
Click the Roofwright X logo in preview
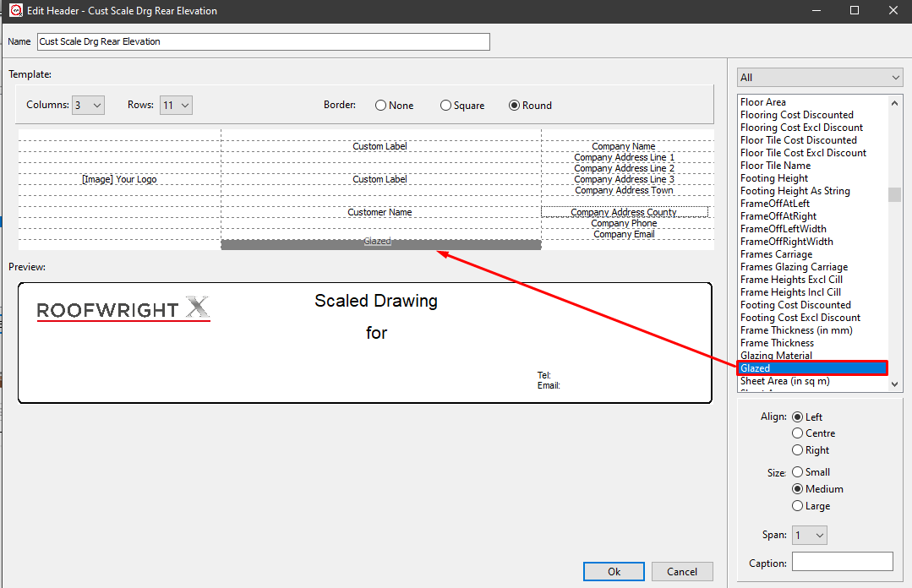123,308
